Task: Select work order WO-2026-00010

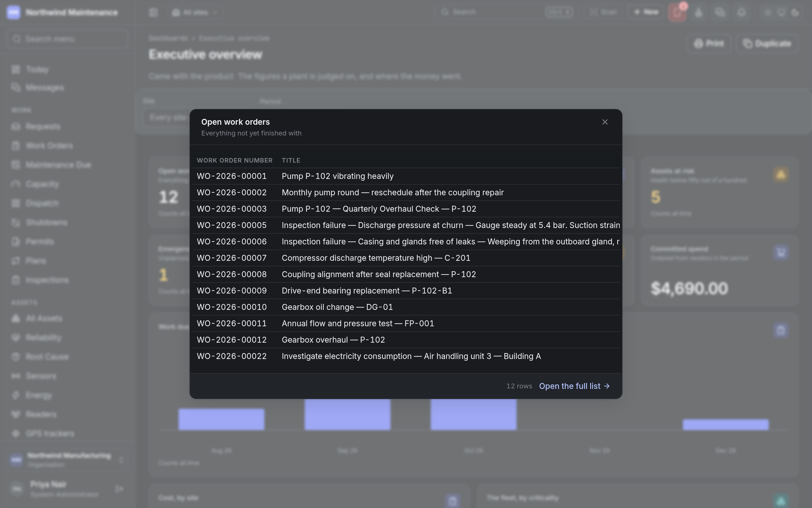Action: (231, 307)
